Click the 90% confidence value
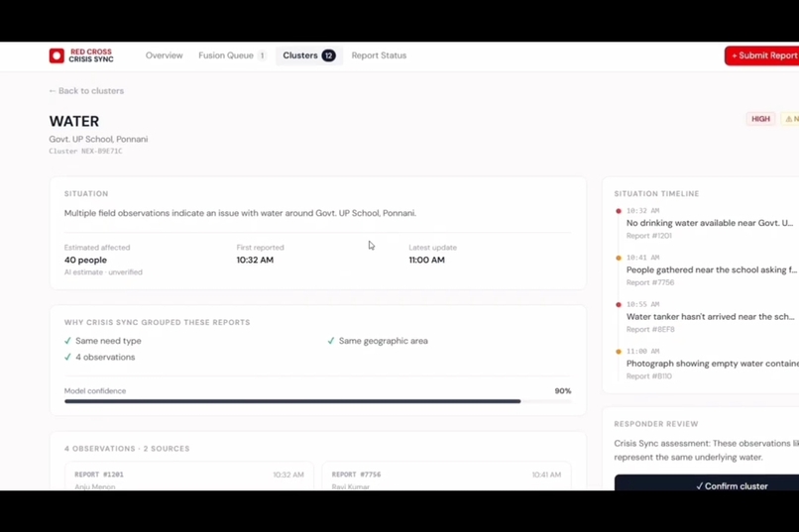The image size is (799, 532). pos(562,391)
